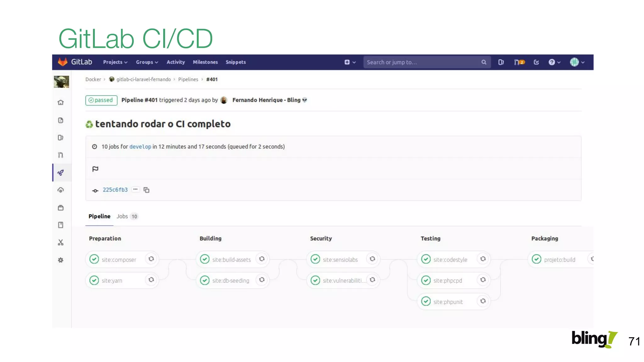Click Pipelines breadcrumb link

pos(188,80)
